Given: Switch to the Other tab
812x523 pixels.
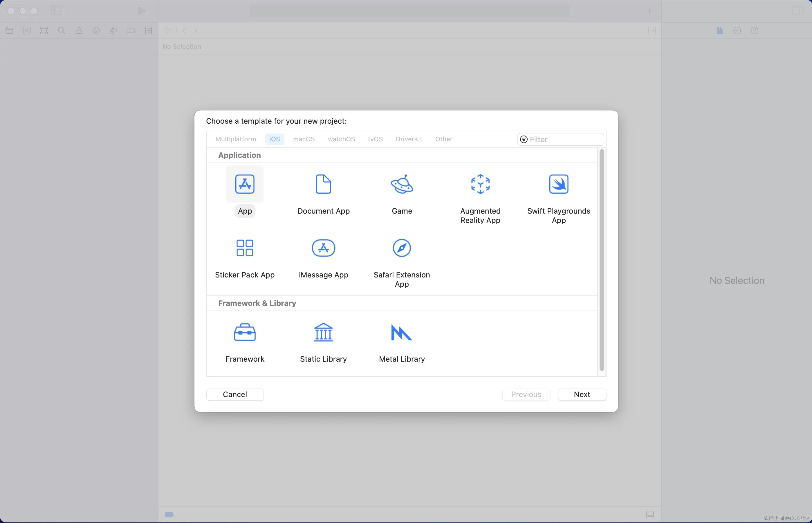Looking at the screenshot, I should [x=443, y=139].
